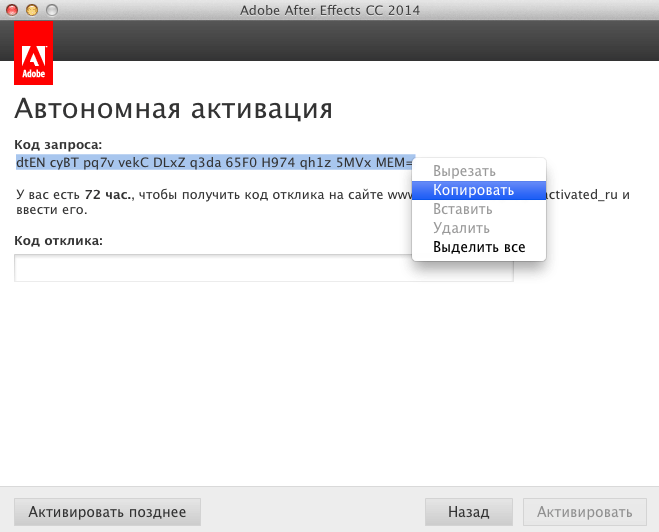This screenshot has height=532, width=659.
Task: Minimize window with yellow button
Action: (x=32, y=10)
